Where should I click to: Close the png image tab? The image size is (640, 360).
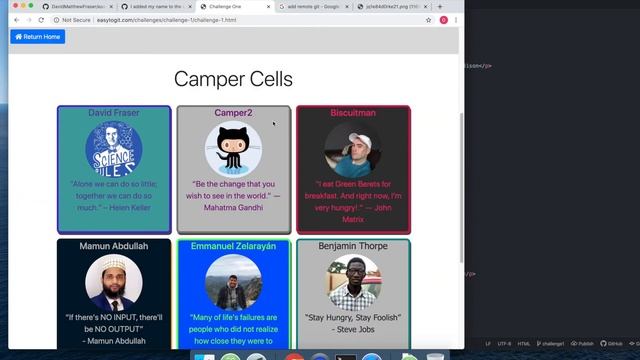[x=425, y=7]
